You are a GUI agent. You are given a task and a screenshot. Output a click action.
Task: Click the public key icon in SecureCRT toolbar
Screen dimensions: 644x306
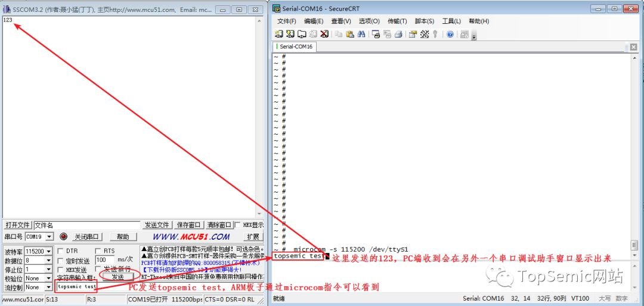435,34
